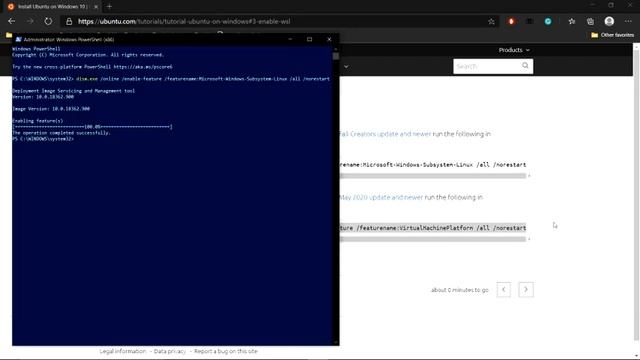Open the dark extension icon in Edge's toolbar
Viewport: 640px width, 360px height.
coord(529,21)
